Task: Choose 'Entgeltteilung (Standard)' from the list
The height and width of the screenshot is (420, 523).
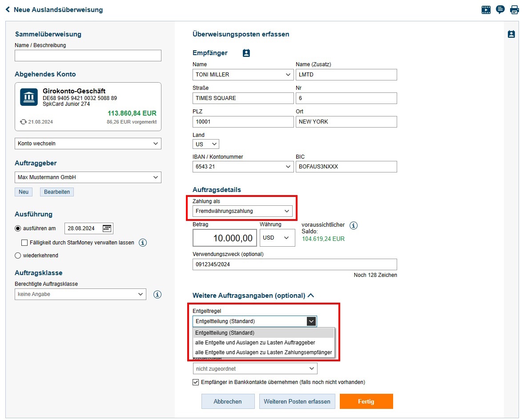Action: [x=264, y=332]
